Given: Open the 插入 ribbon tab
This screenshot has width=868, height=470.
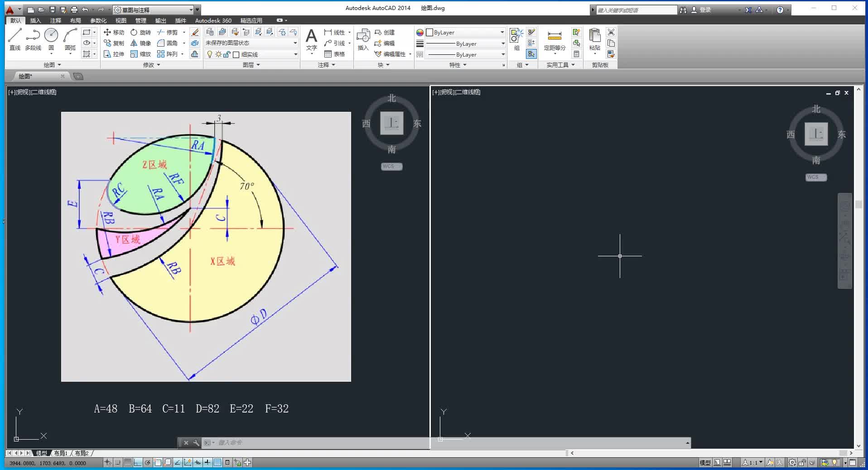Looking at the screenshot, I should click(x=35, y=20).
